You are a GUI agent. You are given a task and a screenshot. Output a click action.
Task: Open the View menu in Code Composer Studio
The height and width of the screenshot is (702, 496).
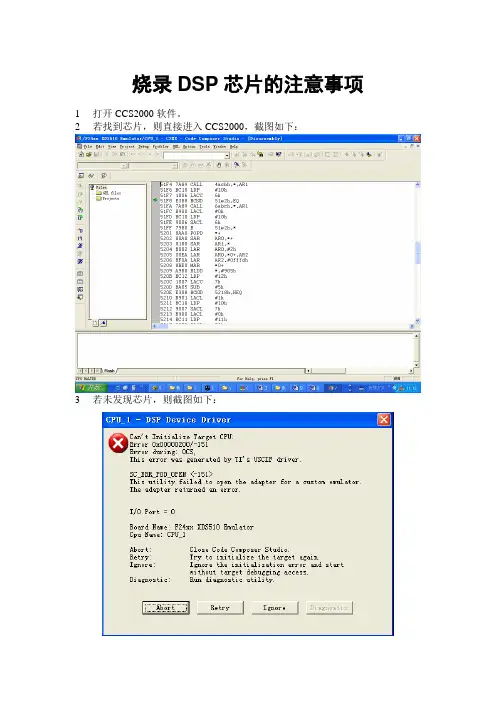tap(111, 146)
